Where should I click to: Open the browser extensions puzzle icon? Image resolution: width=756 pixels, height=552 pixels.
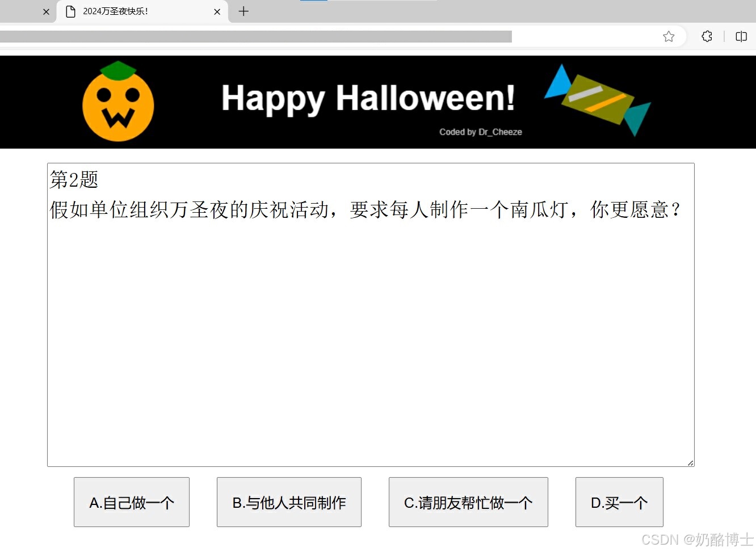(707, 36)
